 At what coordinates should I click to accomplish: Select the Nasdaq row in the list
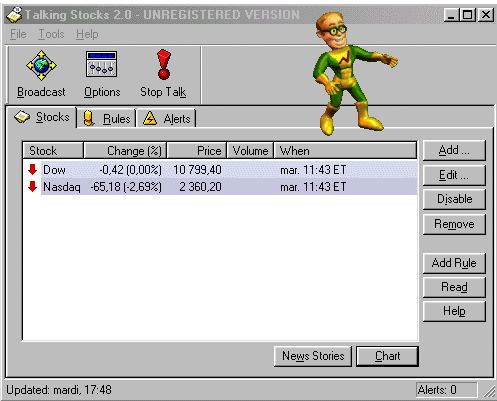[x=220, y=187]
